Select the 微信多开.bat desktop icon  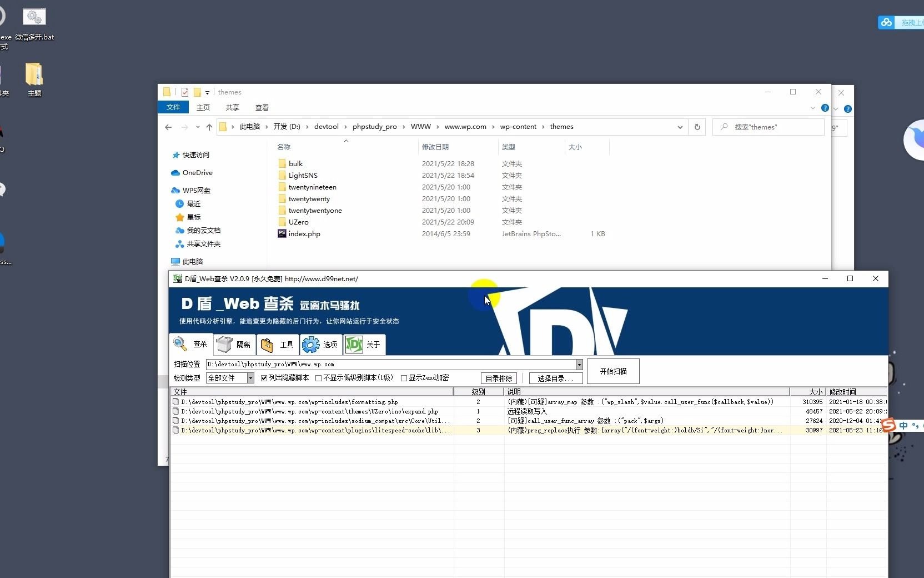point(34,24)
